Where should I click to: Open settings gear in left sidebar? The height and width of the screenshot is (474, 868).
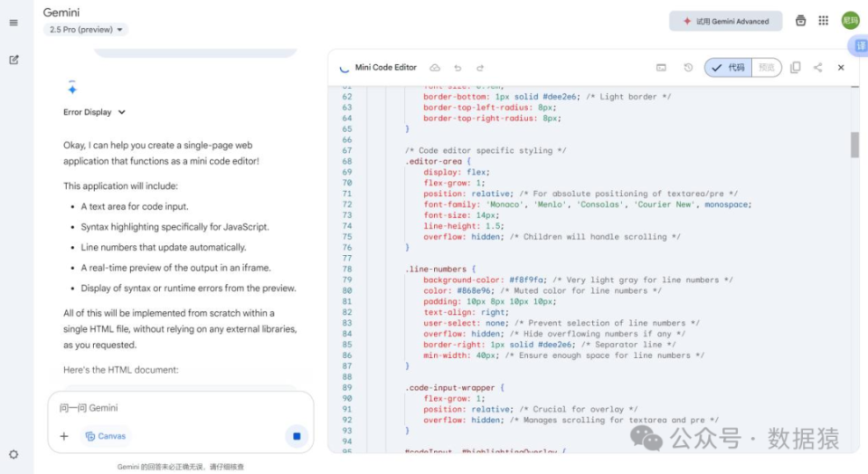[x=14, y=454]
